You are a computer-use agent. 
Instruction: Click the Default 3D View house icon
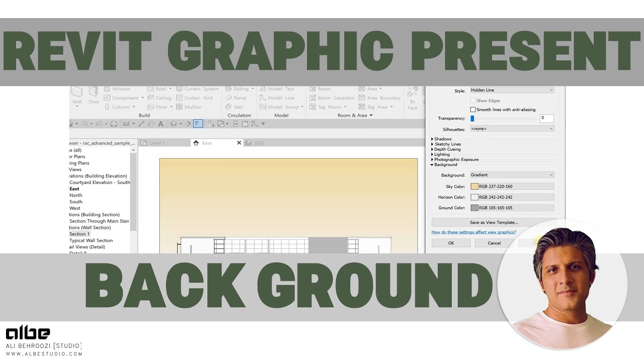pyautogui.click(x=174, y=124)
